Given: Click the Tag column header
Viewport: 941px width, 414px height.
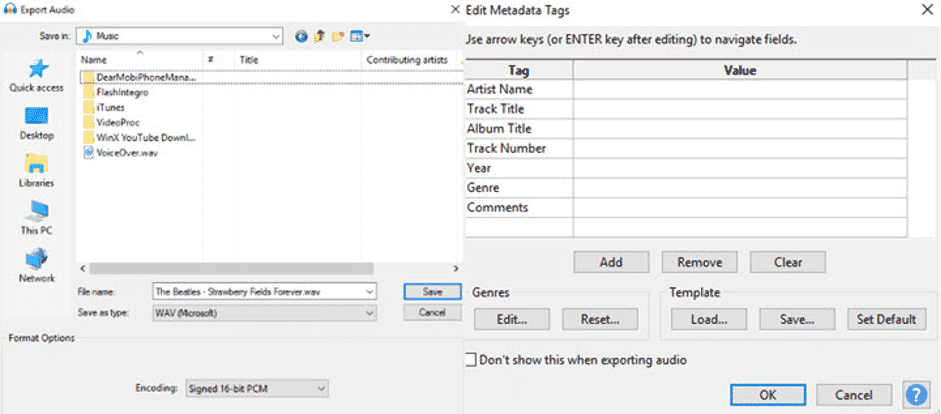Looking at the screenshot, I should [519, 70].
